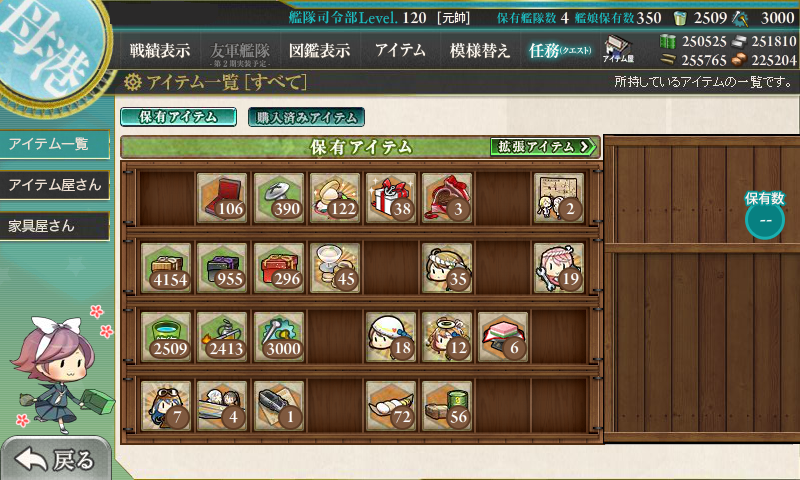This screenshot has width=800, height=480.
Task: Click the repair bucket item showing 2509
Action: (166, 337)
